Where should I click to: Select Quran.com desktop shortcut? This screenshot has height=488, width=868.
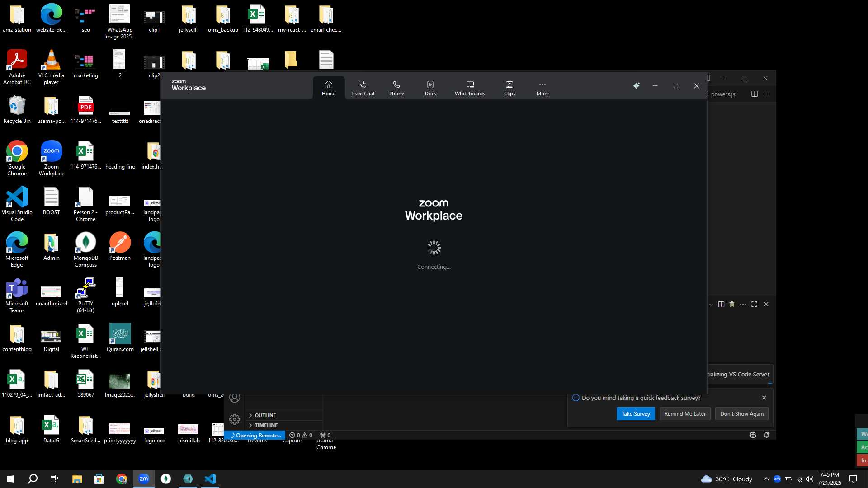(120, 338)
